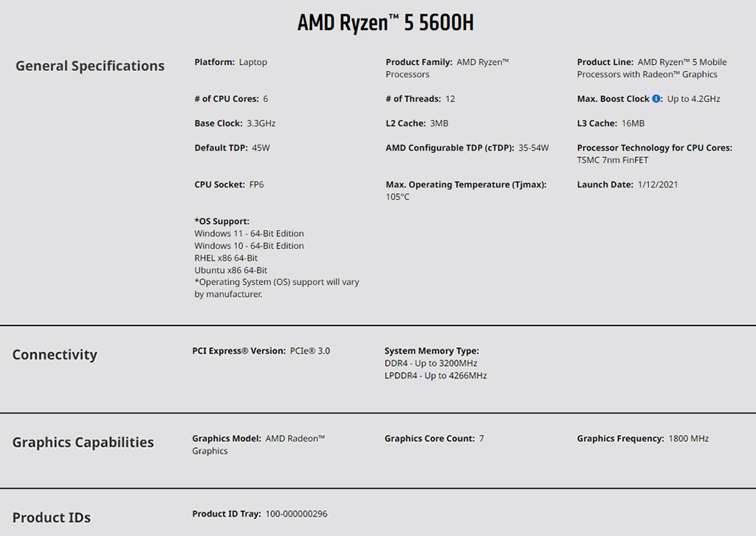Image resolution: width=756 pixels, height=536 pixels.
Task: Click the 105°C temperature value
Action: coord(397,196)
